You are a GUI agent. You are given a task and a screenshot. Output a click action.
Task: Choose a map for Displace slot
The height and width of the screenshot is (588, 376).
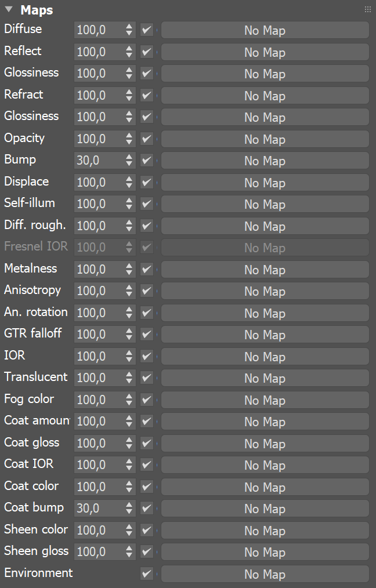click(x=265, y=183)
